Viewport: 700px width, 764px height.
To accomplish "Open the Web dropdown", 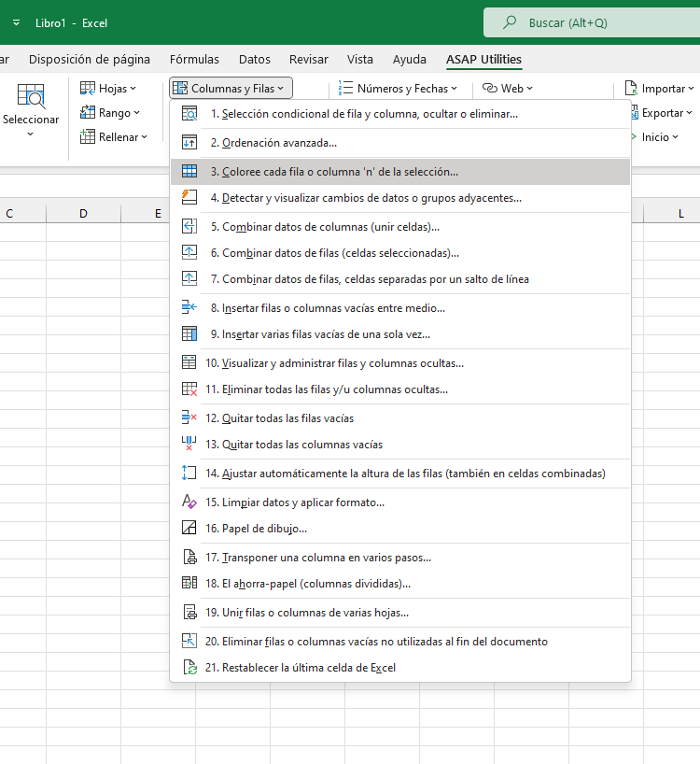I will [507, 88].
